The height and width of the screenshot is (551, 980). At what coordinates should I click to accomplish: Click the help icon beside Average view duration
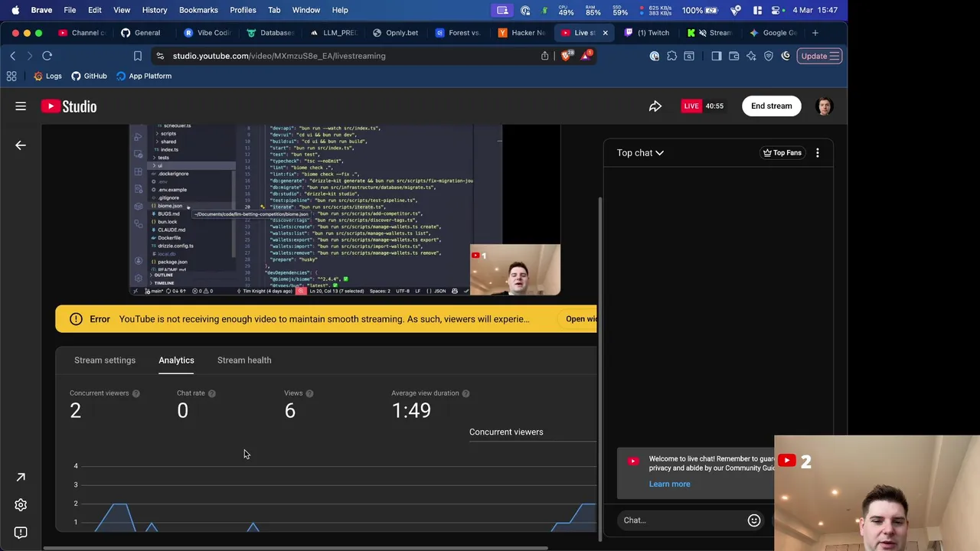point(465,393)
